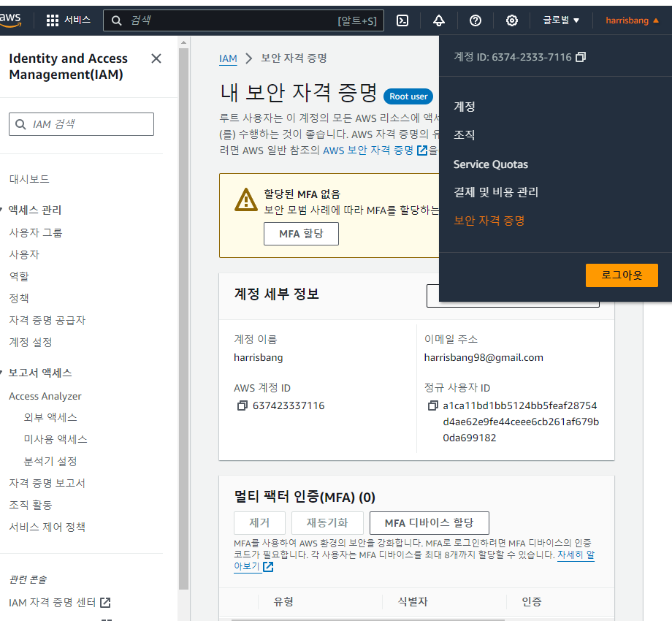Viewport: 672px width, 621px height.
Task: Click the external link icon by IAM 자격 증명 센터
Action: click(105, 603)
